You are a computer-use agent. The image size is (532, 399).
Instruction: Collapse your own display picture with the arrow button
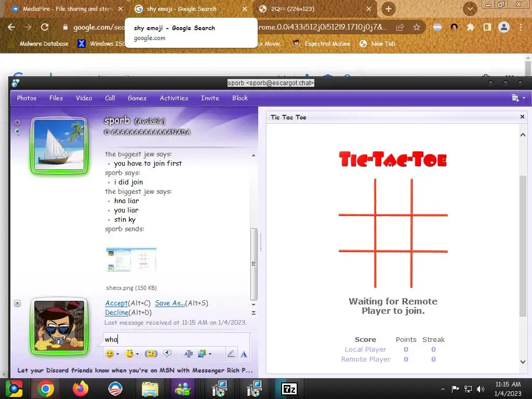click(17, 303)
